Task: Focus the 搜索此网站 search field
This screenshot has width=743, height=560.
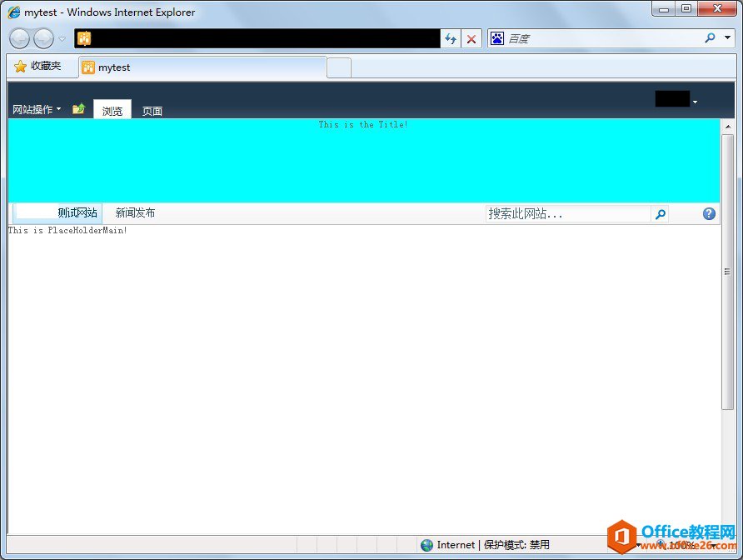Action: pos(569,214)
